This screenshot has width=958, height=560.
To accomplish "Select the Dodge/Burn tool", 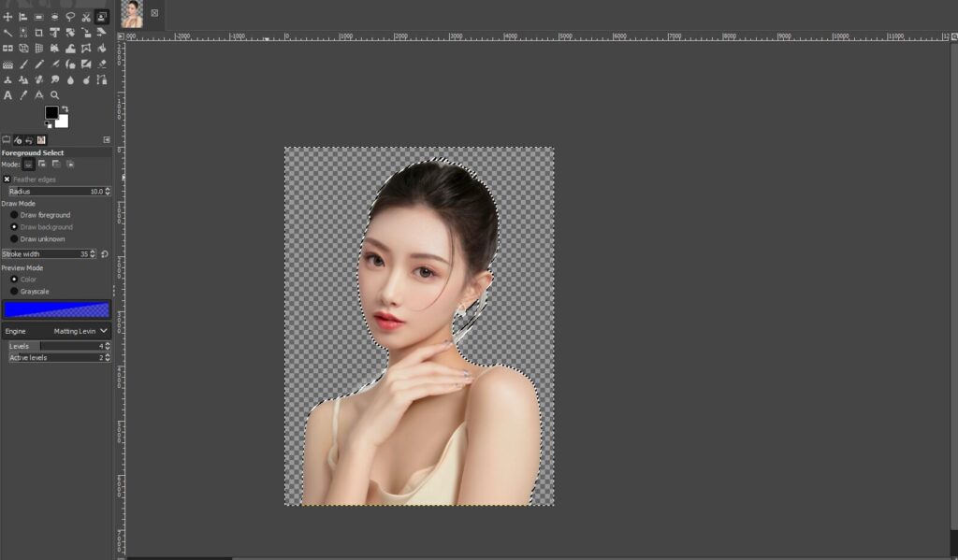I will (86, 80).
